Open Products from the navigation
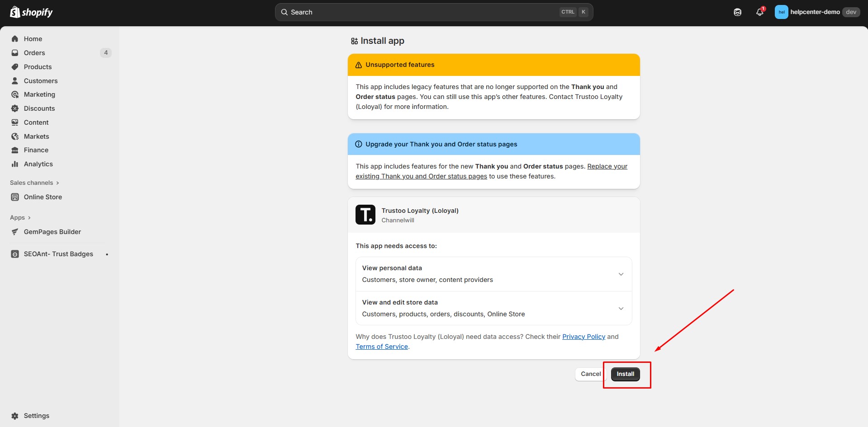 (38, 67)
